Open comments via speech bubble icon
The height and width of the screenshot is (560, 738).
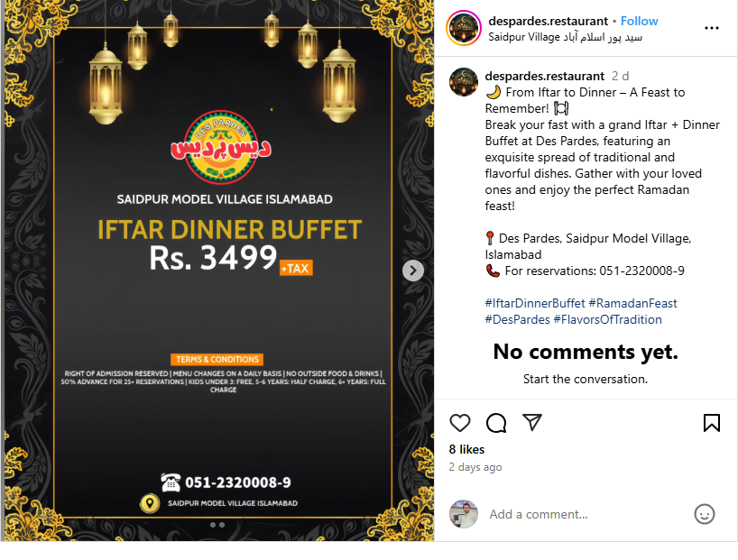(x=496, y=423)
